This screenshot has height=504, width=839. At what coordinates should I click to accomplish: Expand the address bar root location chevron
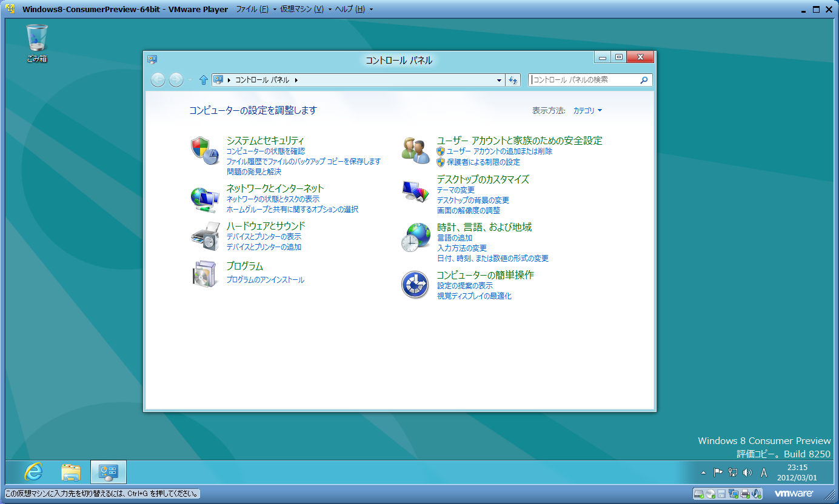(x=229, y=80)
